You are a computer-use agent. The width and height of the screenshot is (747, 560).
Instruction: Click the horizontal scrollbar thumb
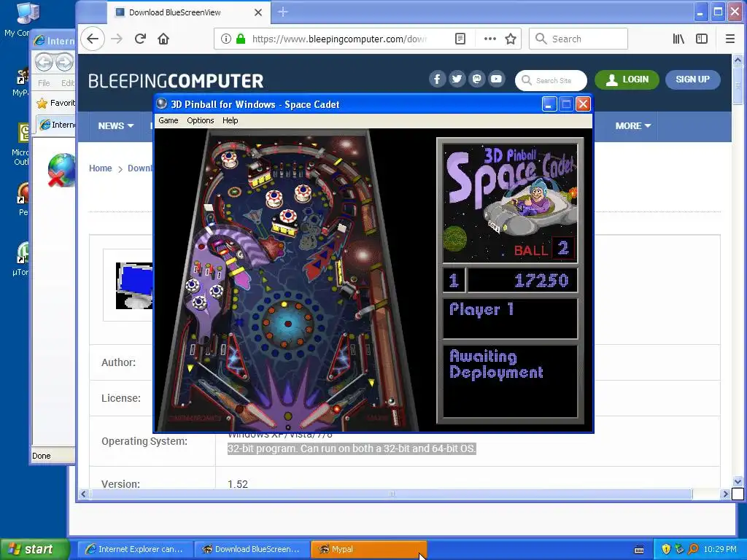(391, 494)
